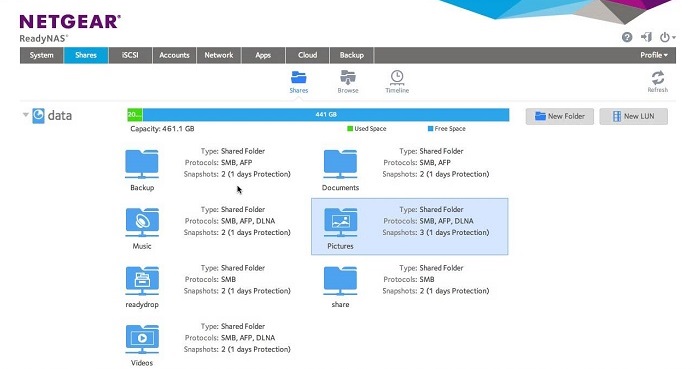Open the help question mark icon
Image resolution: width=695 pixels, height=369 pixels.
pos(627,37)
